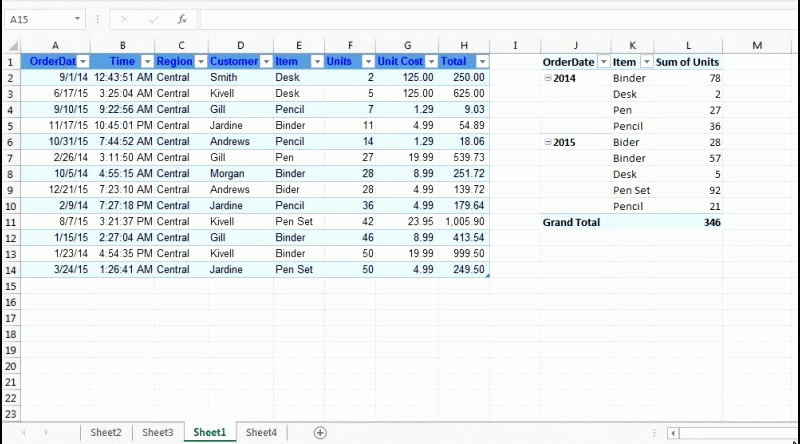Click inside the formula bar input
Viewport: 800px width, 444px height.
(x=499, y=19)
